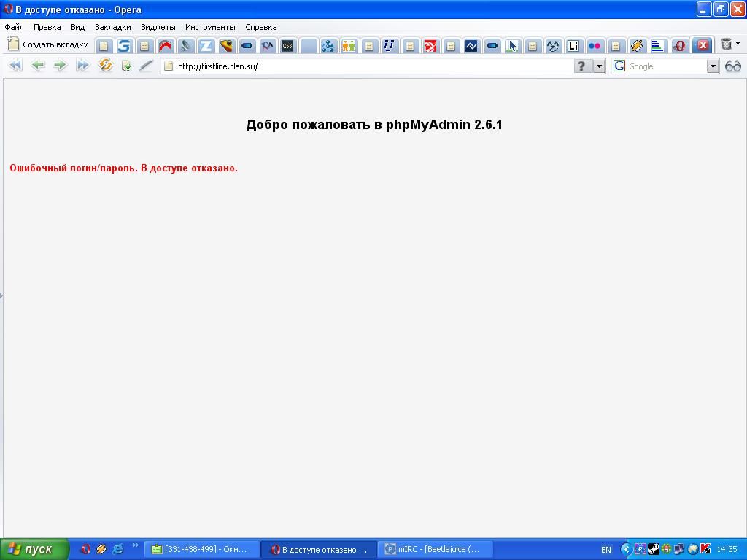Viewport: 747px width, 560px height.
Task: Switch to the tab with blue S icon
Action: click(123, 46)
